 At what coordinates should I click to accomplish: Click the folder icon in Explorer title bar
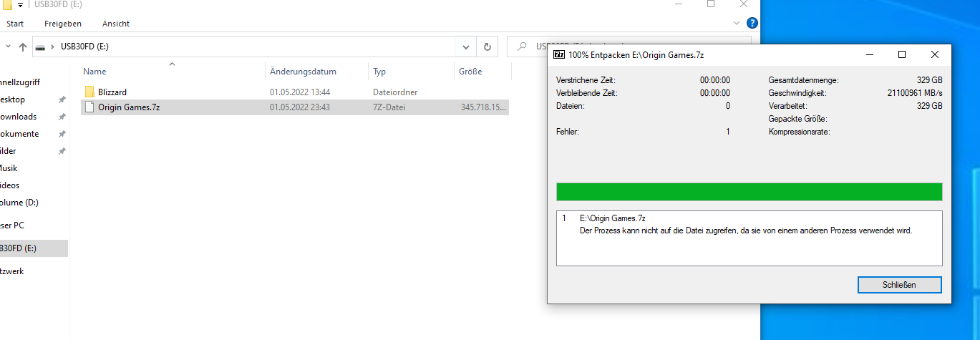point(6,3)
